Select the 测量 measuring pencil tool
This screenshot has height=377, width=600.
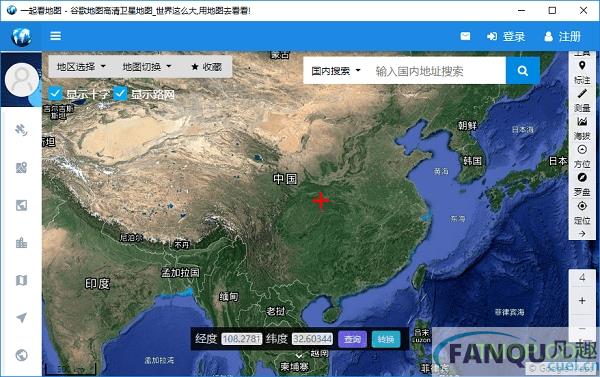(582, 100)
